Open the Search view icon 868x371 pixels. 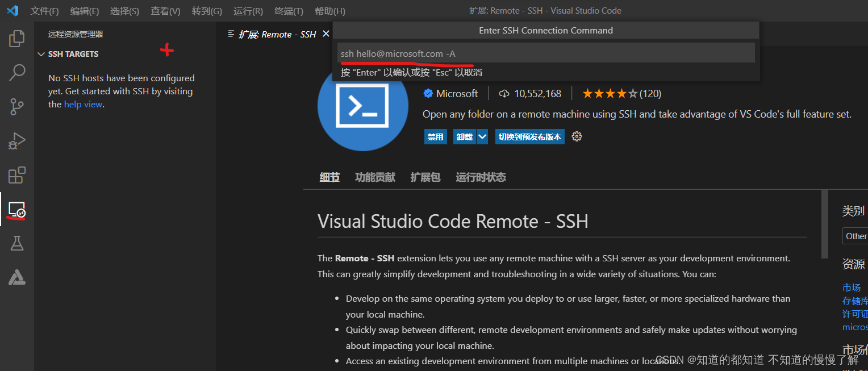click(x=16, y=73)
